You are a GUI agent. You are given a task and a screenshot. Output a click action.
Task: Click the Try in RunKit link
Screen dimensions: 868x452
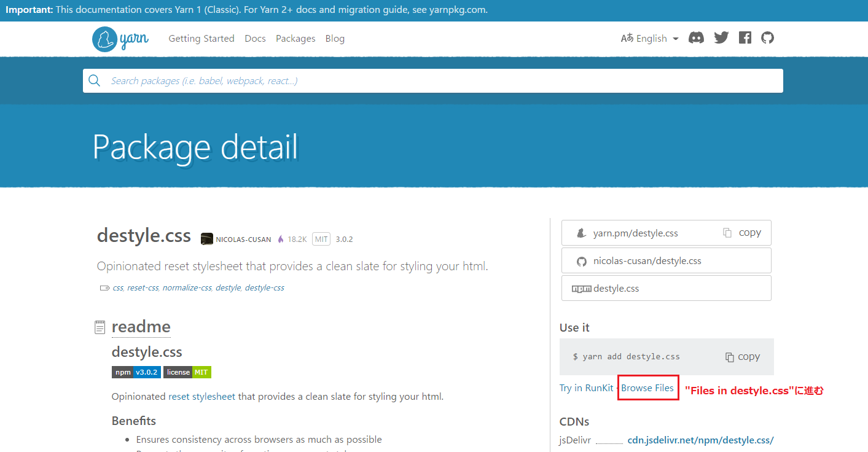tap(586, 388)
